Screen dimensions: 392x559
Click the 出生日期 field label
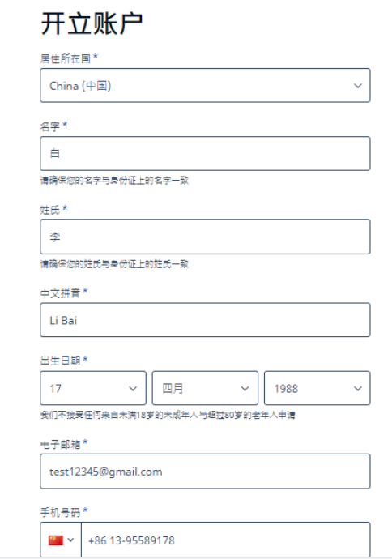click(x=60, y=361)
